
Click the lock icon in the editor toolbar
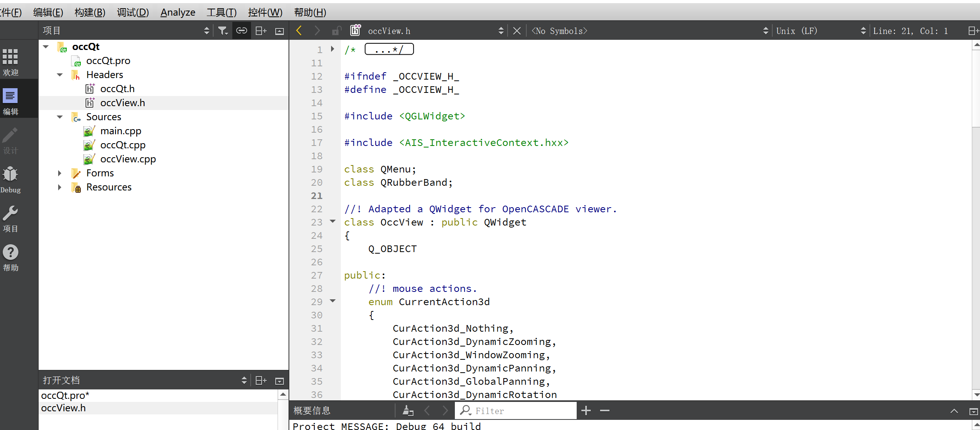tap(336, 30)
